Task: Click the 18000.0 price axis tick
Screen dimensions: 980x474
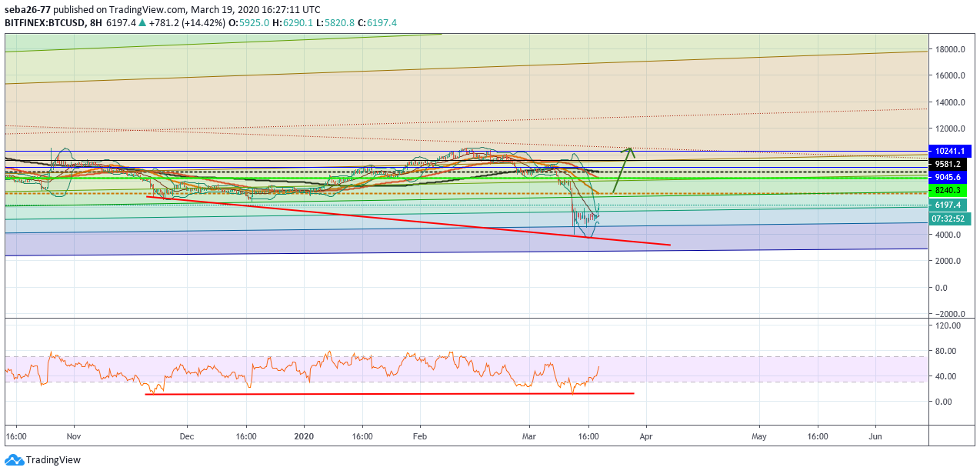Action: pos(950,49)
